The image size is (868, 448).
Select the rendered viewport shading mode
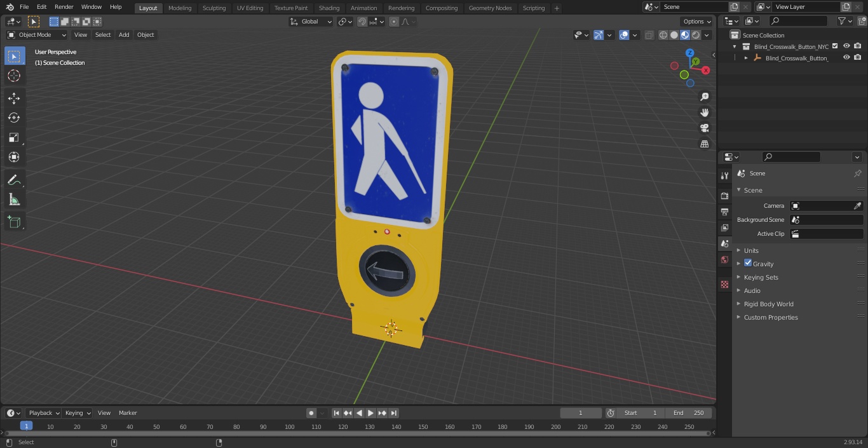(696, 35)
